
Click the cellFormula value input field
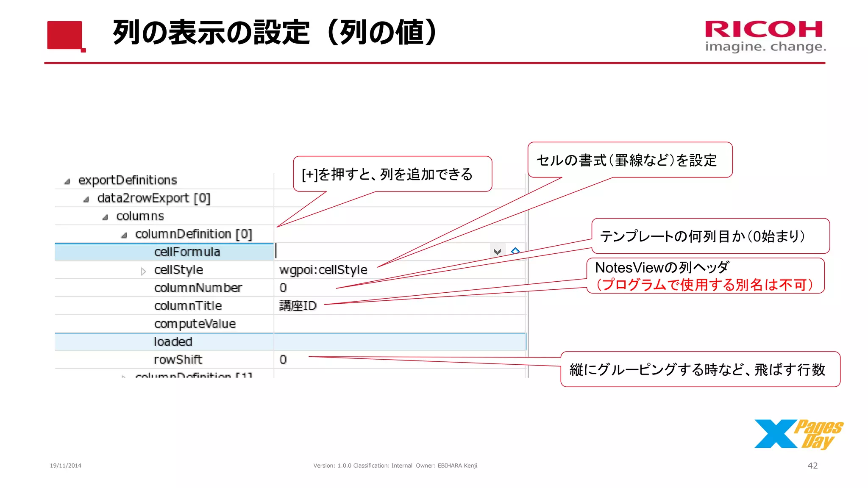coord(383,252)
